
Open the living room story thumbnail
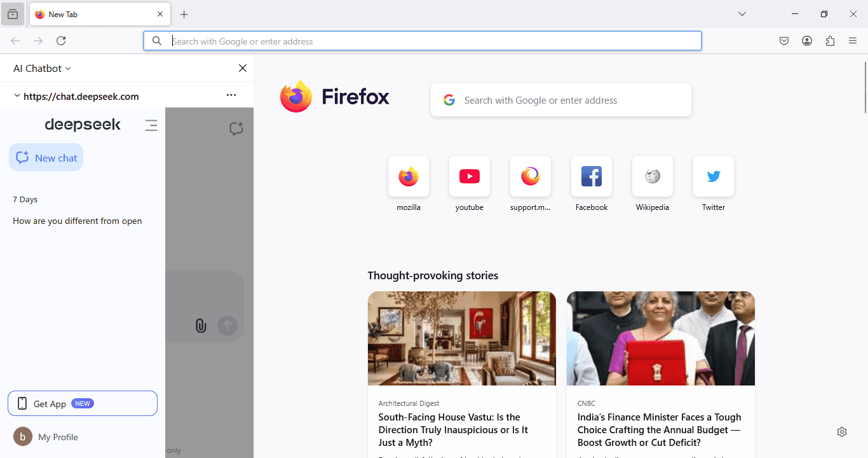coord(462,338)
